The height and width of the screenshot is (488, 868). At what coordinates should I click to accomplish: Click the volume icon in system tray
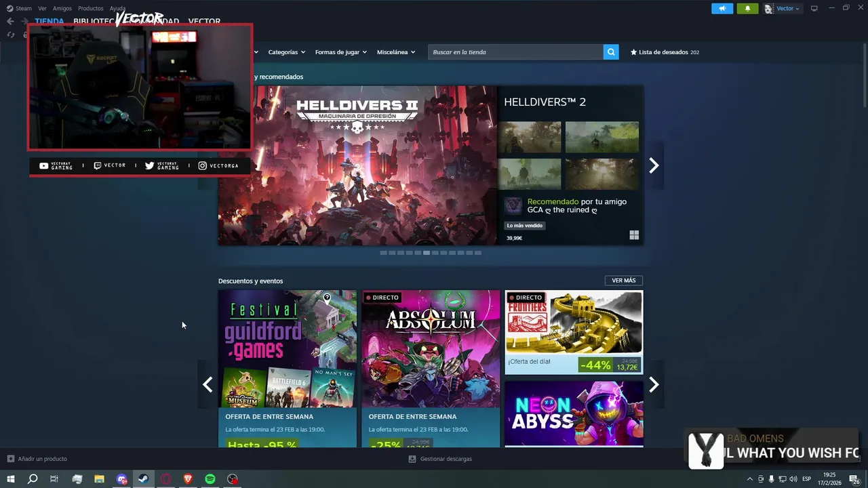tap(793, 479)
